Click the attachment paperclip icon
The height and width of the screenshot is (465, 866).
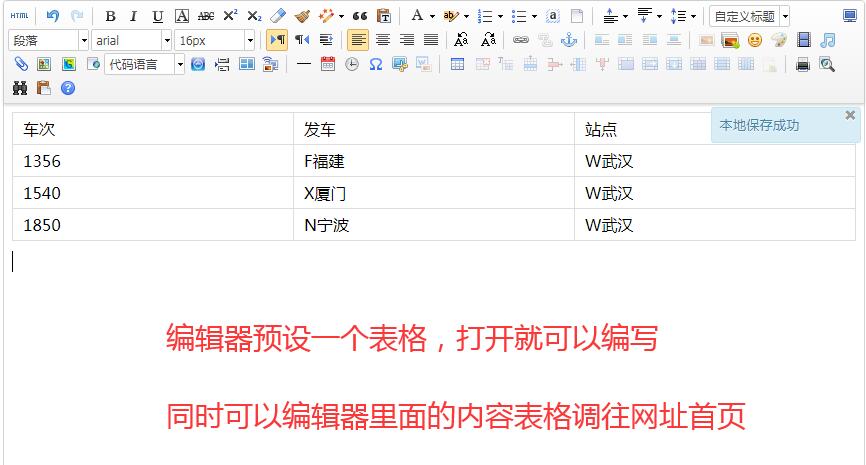(21, 64)
